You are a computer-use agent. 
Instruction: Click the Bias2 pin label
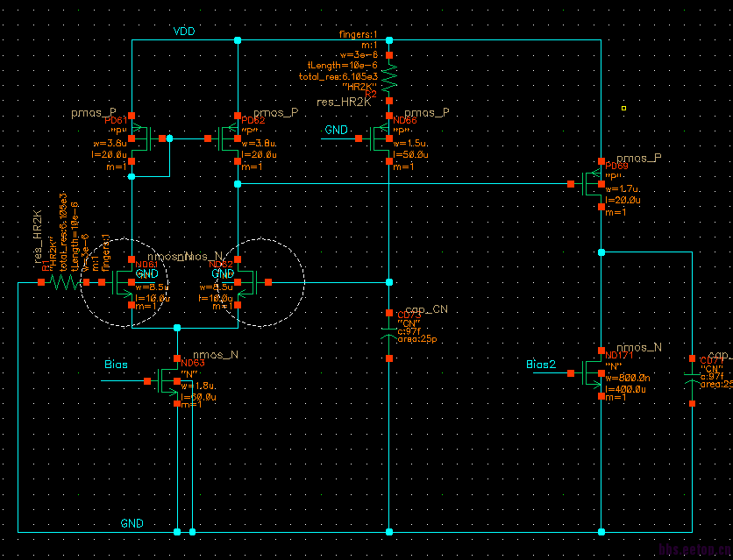pos(541,365)
